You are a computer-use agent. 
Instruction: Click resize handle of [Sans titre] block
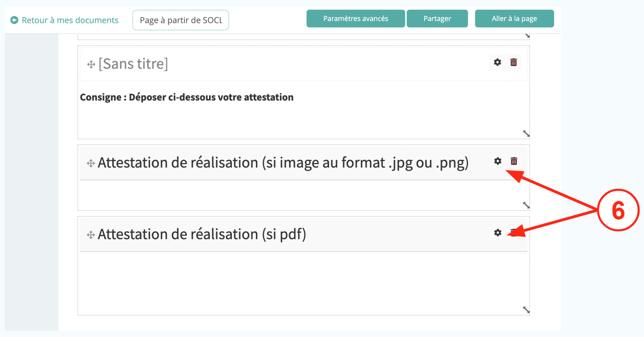click(526, 133)
